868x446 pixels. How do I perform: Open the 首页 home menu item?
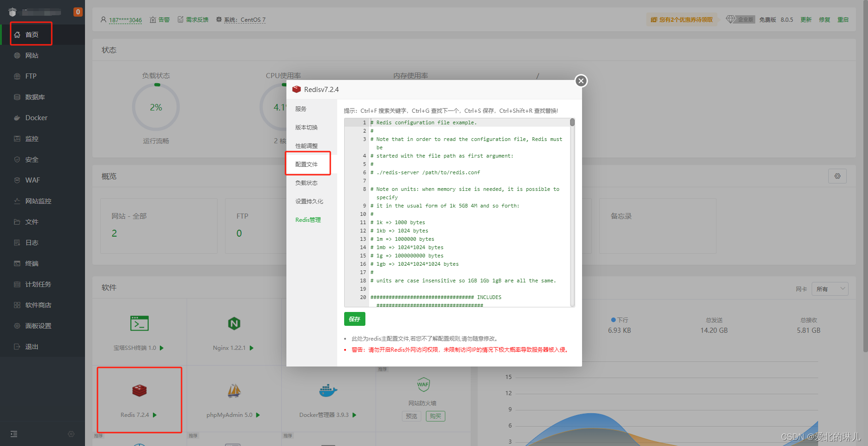pos(31,35)
